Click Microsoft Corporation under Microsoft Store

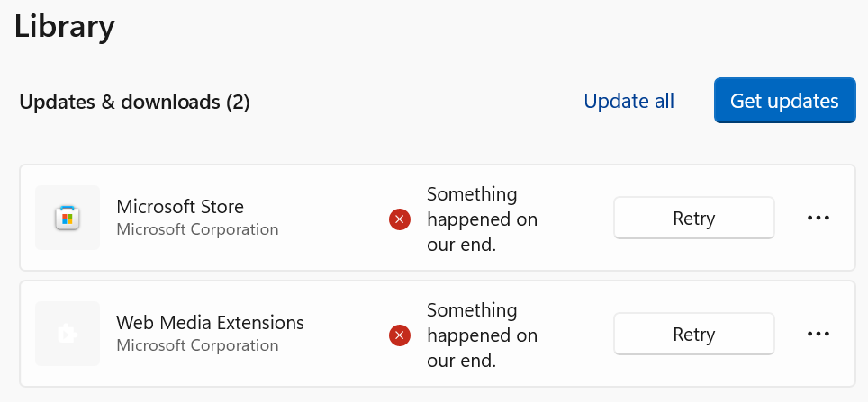(197, 229)
